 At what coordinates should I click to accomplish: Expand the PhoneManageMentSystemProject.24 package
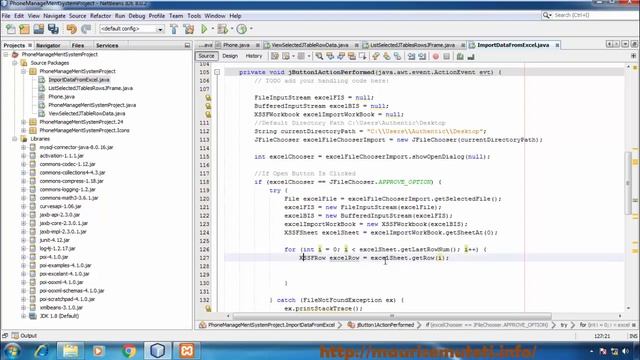24,122
